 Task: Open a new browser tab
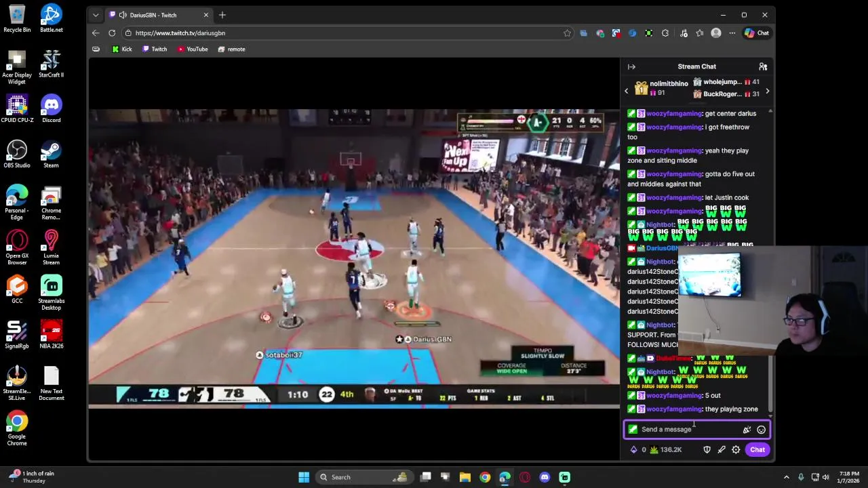click(222, 15)
